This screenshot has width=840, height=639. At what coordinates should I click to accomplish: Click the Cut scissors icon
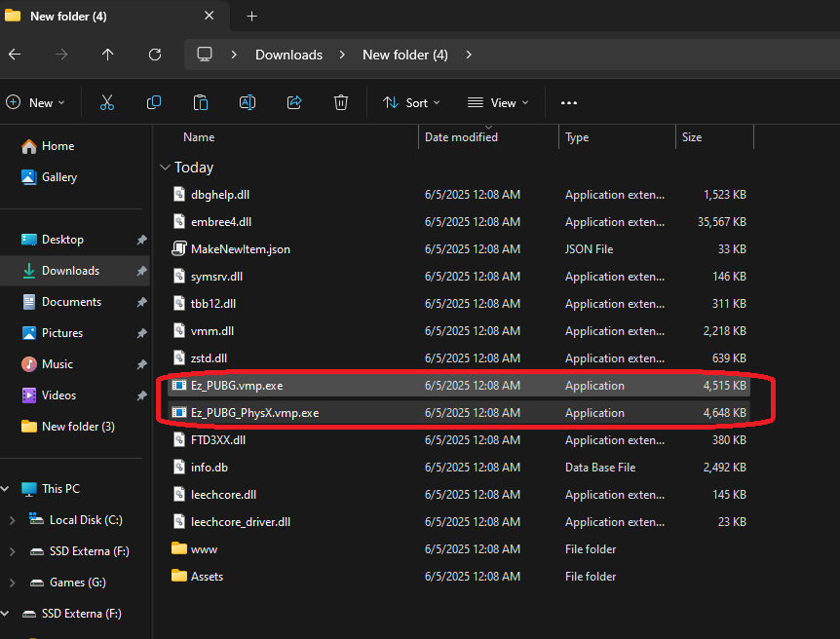[107, 102]
